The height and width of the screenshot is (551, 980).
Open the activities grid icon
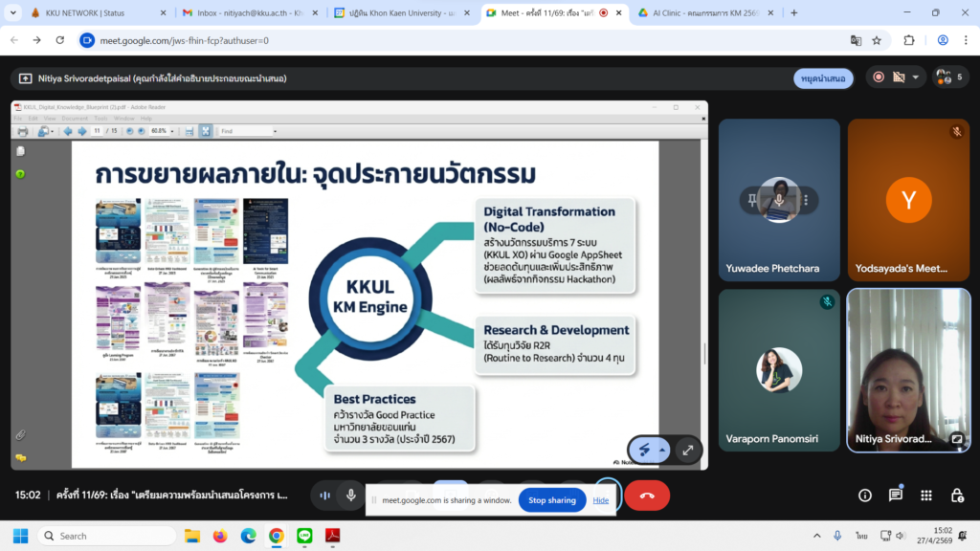(926, 496)
